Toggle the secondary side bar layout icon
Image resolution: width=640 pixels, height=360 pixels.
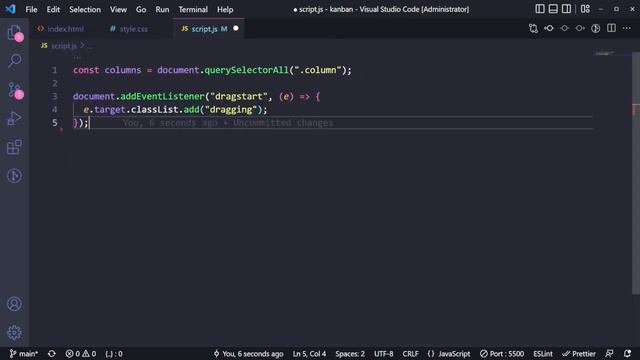(566, 9)
